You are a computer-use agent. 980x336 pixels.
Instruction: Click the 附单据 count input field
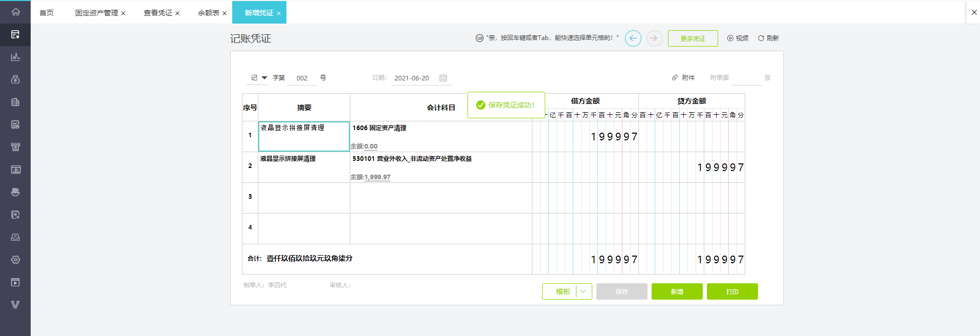click(746, 78)
